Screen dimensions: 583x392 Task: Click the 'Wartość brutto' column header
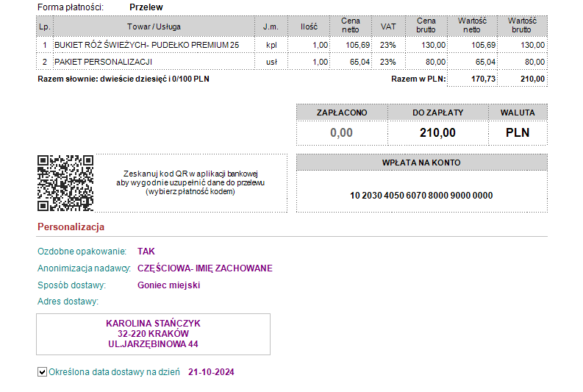coord(522,26)
